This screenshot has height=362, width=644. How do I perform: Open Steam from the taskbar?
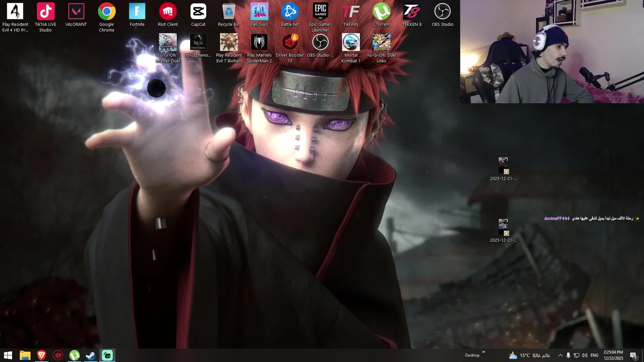point(91,355)
